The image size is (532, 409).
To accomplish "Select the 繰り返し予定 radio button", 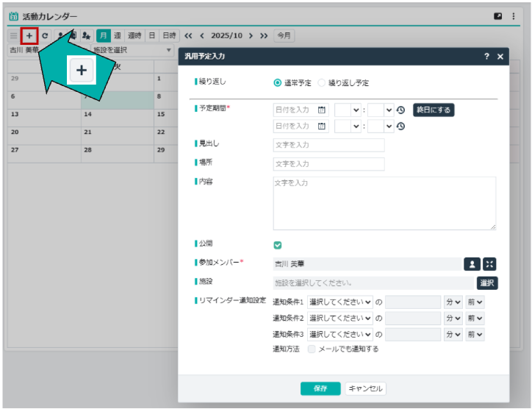I will click(321, 83).
